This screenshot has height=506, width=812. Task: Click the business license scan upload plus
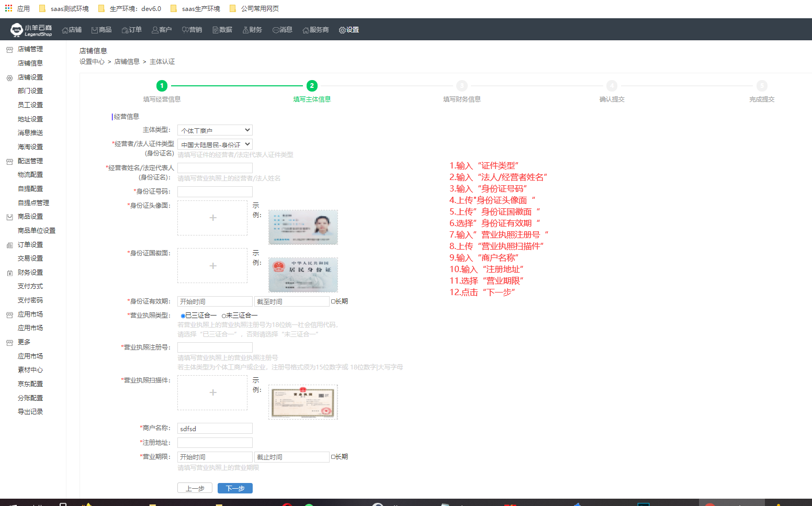pyautogui.click(x=212, y=392)
